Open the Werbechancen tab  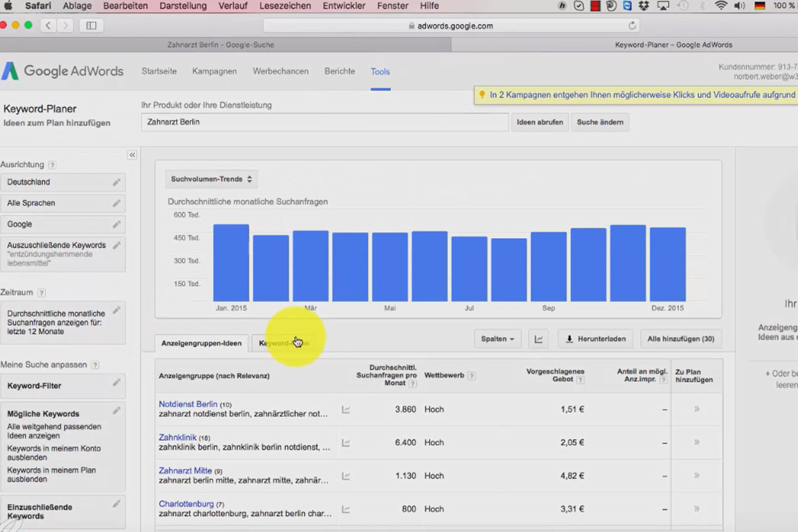point(281,71)
